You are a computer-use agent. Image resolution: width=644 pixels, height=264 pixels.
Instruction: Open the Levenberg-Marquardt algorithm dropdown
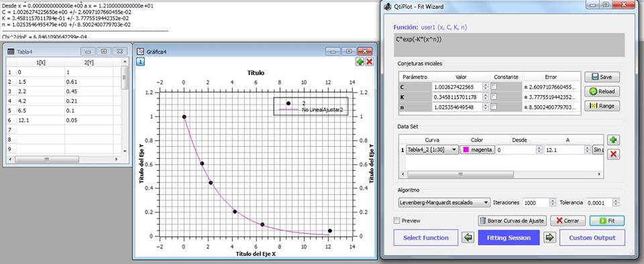(x=444, y=202)
